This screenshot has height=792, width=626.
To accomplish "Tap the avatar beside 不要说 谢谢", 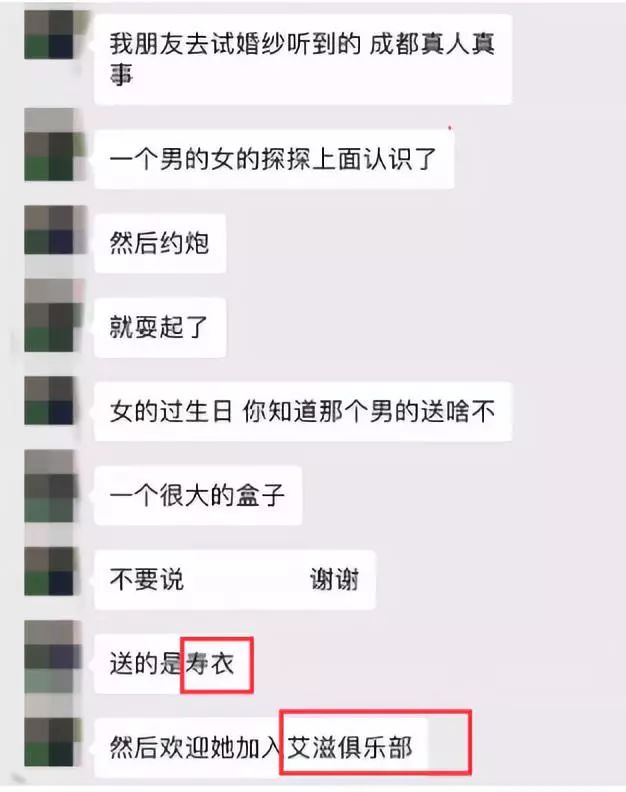I will coord(49,571).
